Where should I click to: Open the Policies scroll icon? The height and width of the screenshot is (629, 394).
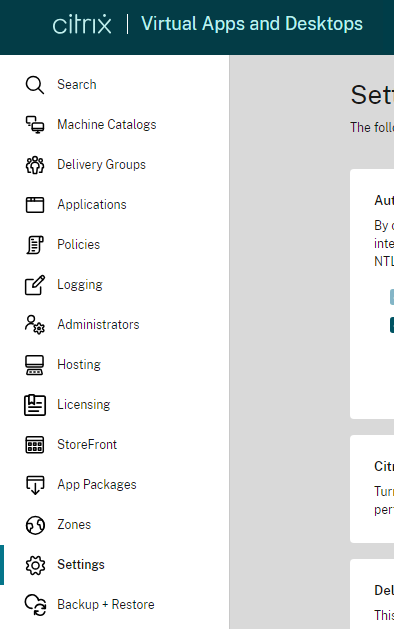pyautogui.click(x=35, y=245)
